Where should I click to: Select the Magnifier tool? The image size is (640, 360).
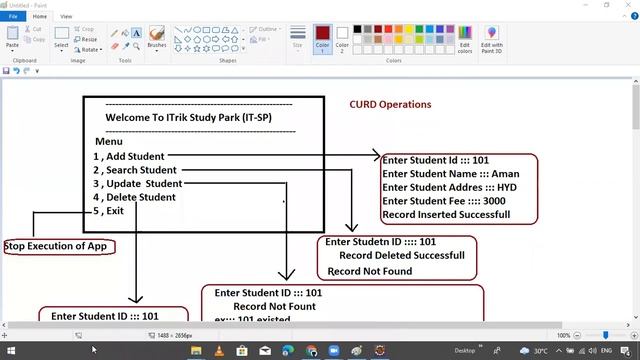pos(136,46)
